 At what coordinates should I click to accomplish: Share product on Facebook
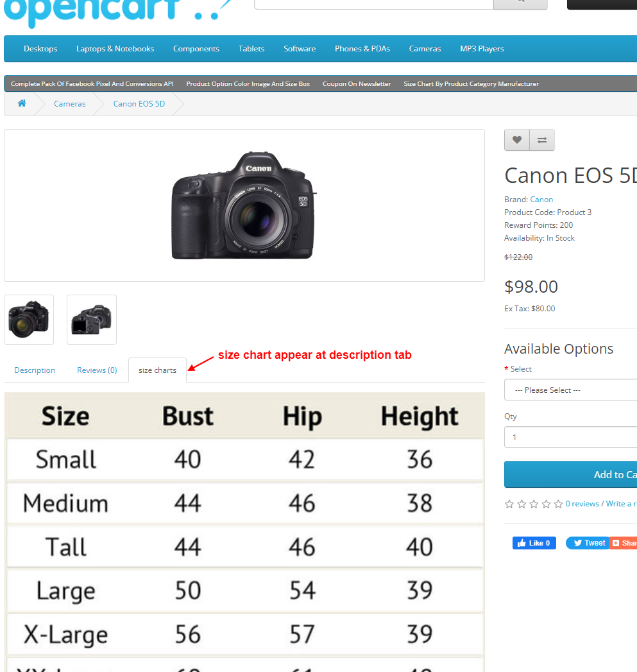click(624, 542)
